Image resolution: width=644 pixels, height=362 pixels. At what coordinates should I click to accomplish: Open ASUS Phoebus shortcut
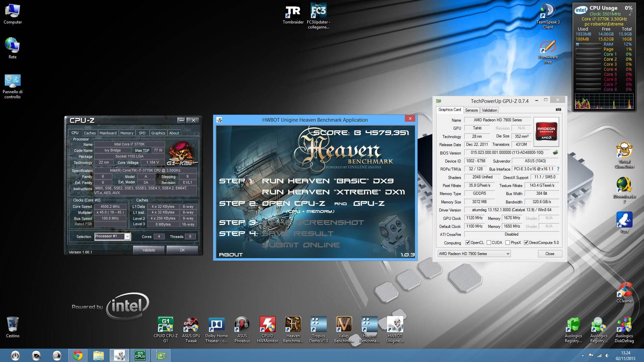tap(242, 330)
